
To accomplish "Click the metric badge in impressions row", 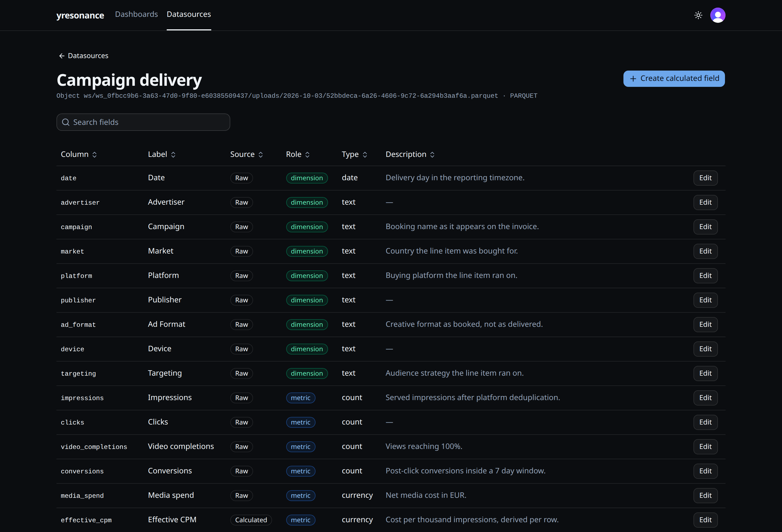I will pos(301,398).
